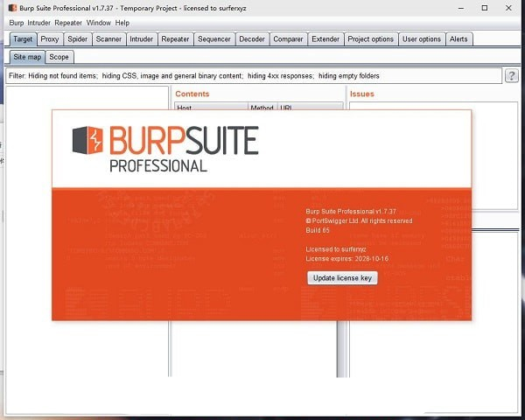Click the Burp Suite Professional splash logo
This screenshot has height=420, width=525.
165,149
